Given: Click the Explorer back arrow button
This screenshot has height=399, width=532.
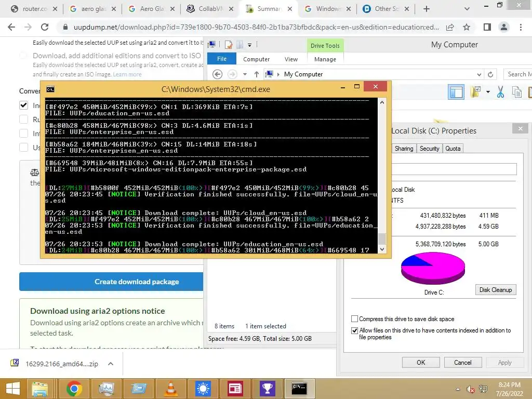Looking at the screenshot, I should click(x=218, y=74).
